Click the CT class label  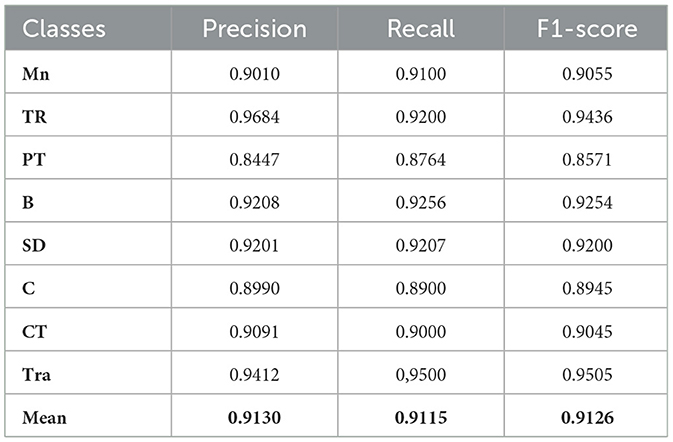click(x=34, y=331)
